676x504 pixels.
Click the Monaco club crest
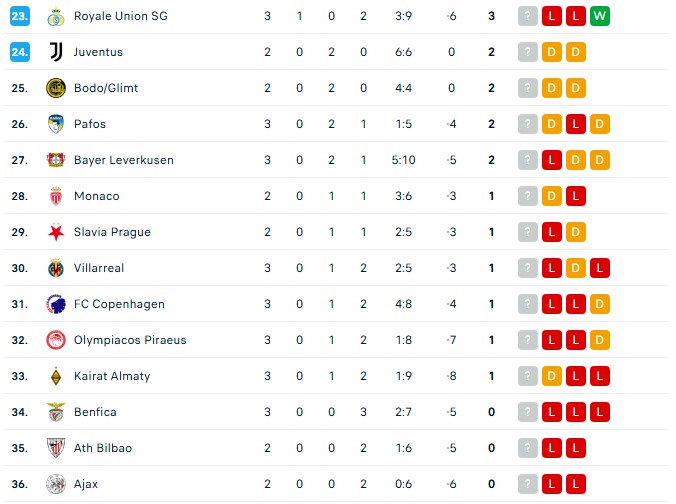coord(55,196)
